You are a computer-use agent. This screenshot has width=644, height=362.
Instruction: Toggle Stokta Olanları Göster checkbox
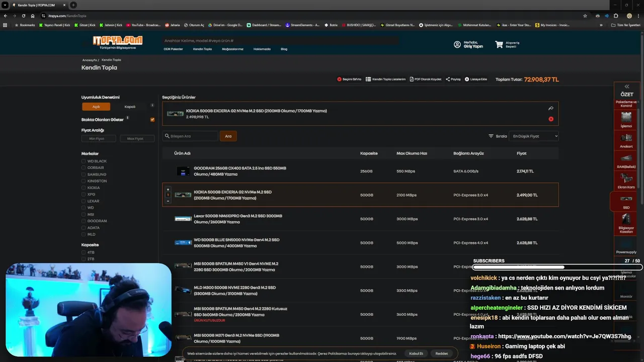tap(152, 120)
